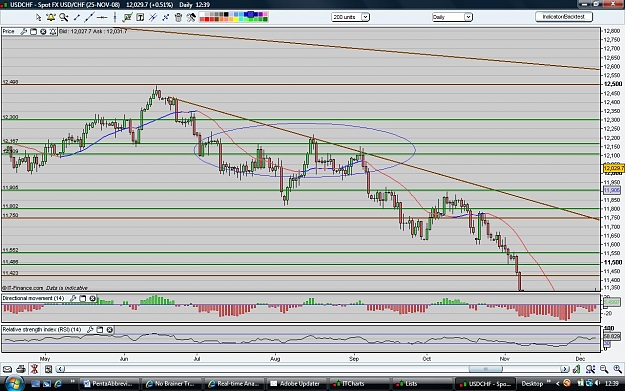Detach the RSI indicator panel window
The height and width of the screenshot is (391, 625).
[x=100, y=330]
